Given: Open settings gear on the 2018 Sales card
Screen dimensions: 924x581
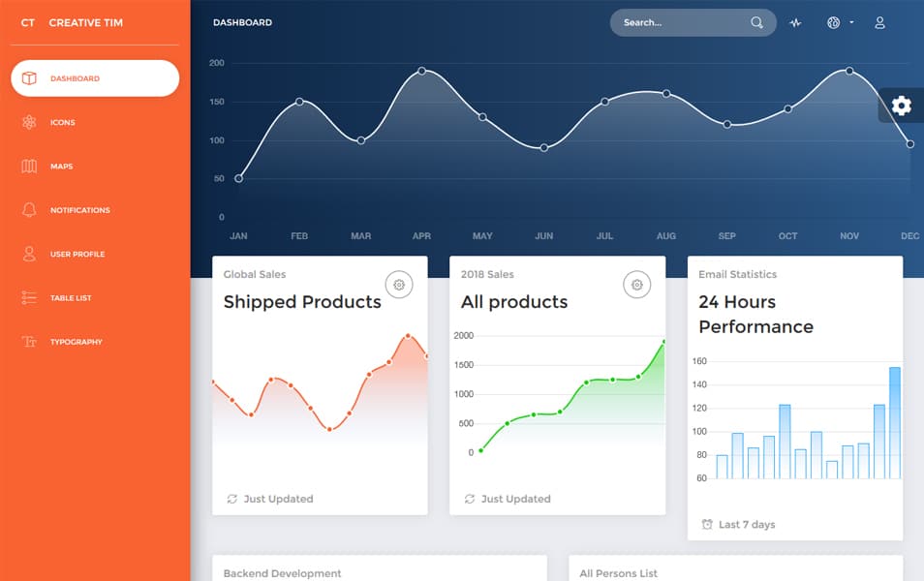Looking at the screenshot, I should pyautogui.click(x=636, y=285).
